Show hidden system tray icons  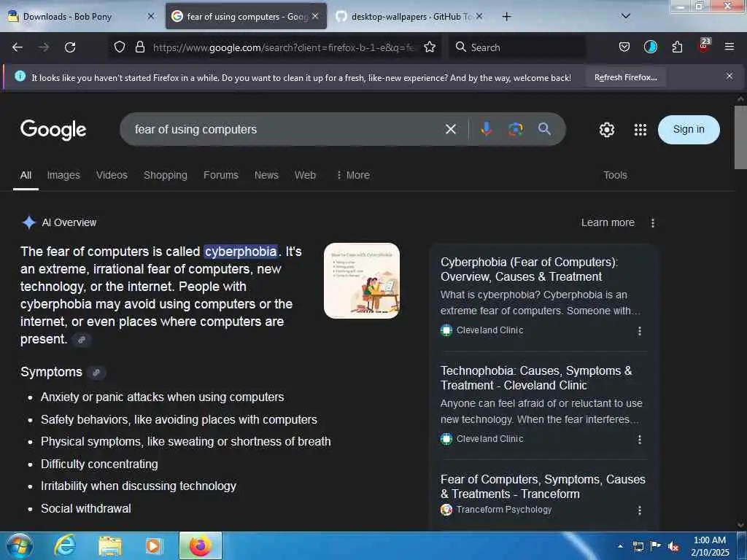point(620,546)
